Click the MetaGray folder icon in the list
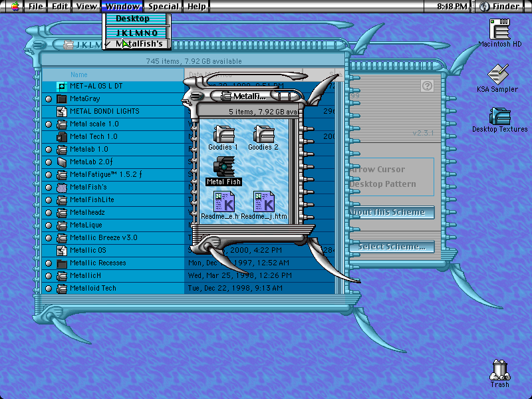 tap(61, 98)
